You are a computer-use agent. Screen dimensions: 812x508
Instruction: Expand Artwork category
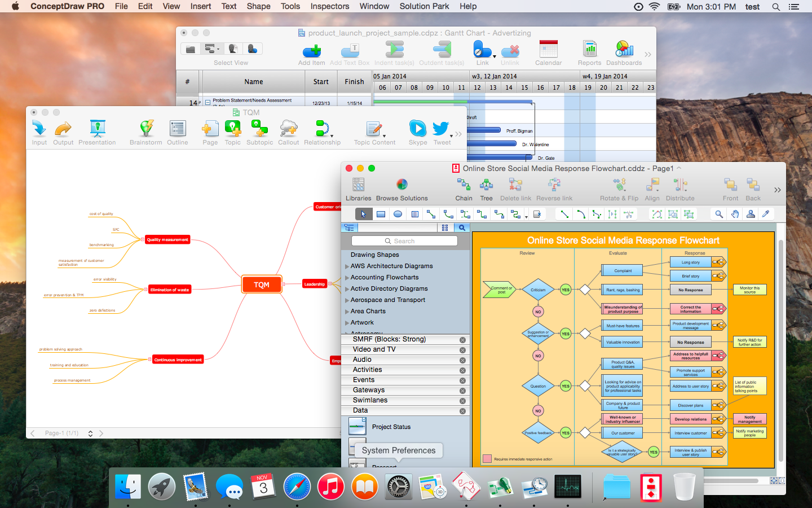pyautogui.click(x=347, y=323)
